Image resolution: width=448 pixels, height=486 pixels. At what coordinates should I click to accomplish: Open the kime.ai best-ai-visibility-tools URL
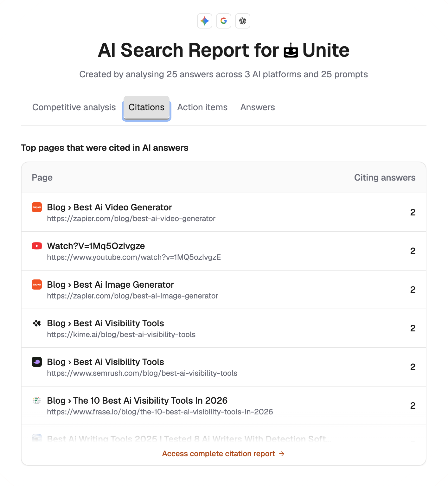121,335
